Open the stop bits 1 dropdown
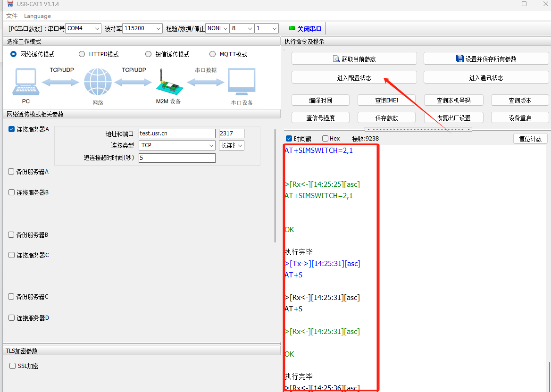This screenshot has height=392, width=551. 267,28
